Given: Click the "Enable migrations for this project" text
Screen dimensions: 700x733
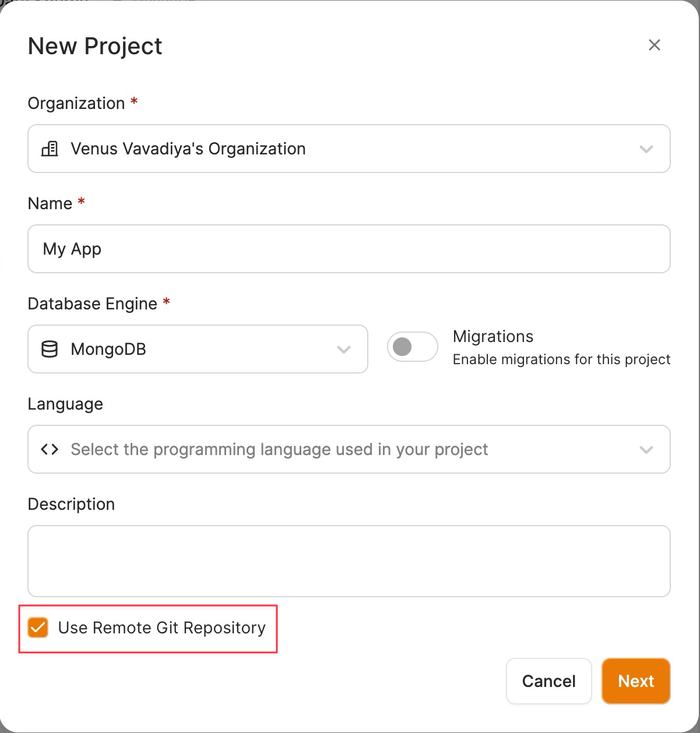Looking at the screenshot, I should (x=561, y=360).
